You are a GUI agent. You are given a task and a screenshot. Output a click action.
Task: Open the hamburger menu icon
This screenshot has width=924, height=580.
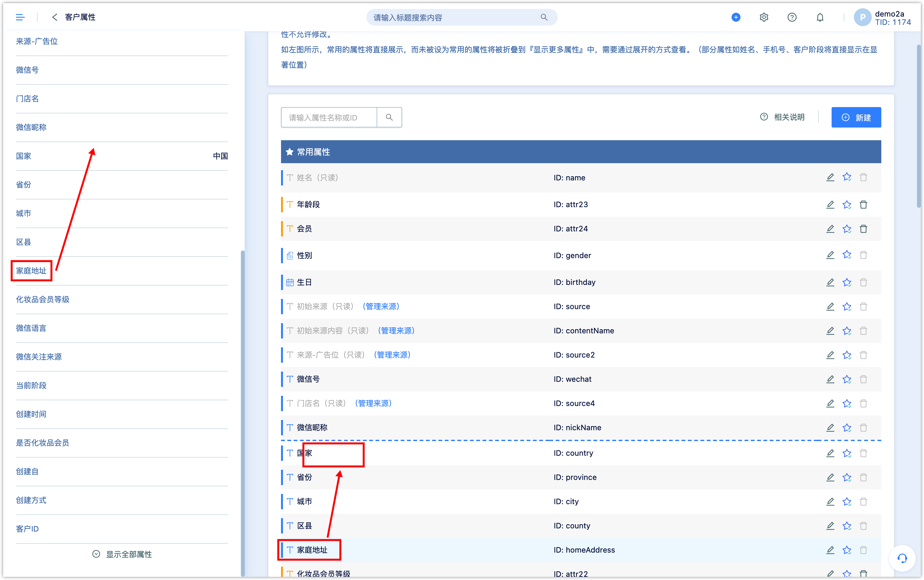20,17
